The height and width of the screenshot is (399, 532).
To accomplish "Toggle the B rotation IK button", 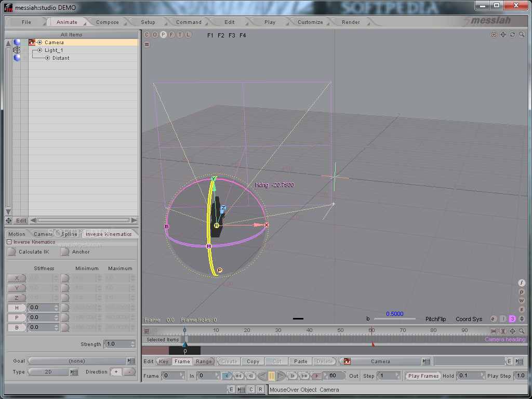I will tap(16, 327).
